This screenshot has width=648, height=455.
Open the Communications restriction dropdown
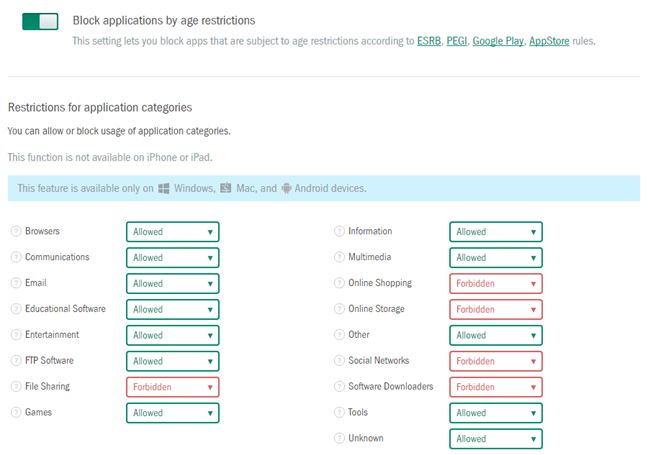(173, 258)
